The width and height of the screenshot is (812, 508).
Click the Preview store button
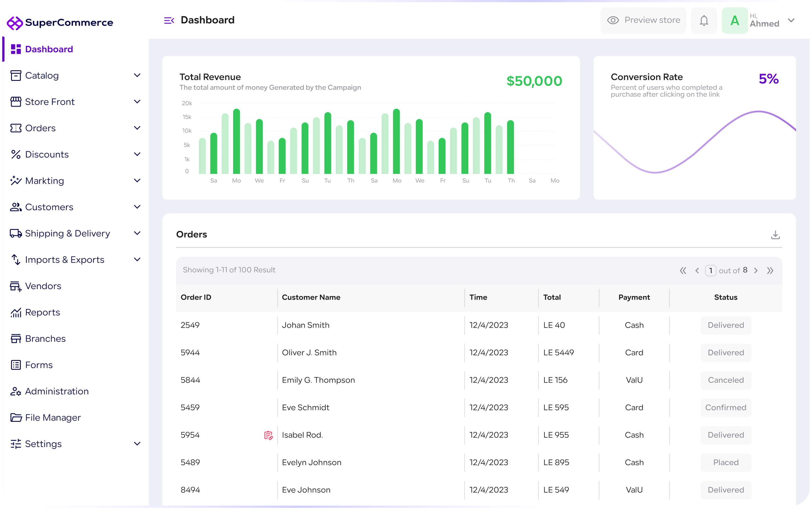click(x=643, y=20)
